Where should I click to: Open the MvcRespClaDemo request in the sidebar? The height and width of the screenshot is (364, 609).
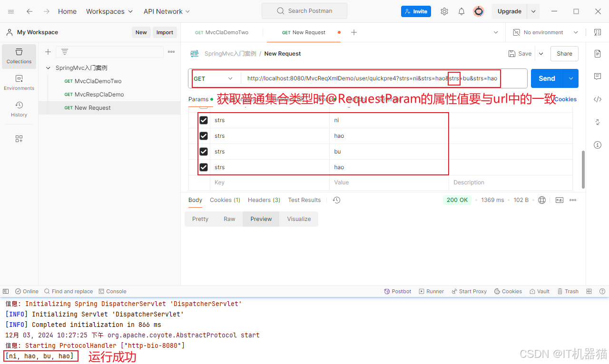pyautogui.click(x=99, y=95)
